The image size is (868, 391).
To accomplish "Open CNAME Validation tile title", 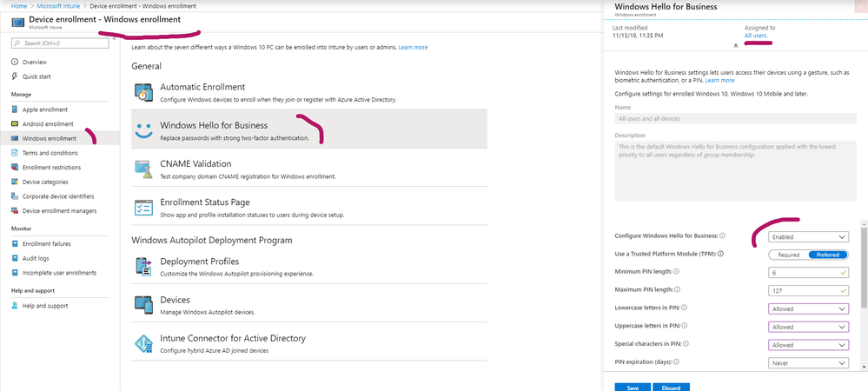I will (x=195, y=164).
